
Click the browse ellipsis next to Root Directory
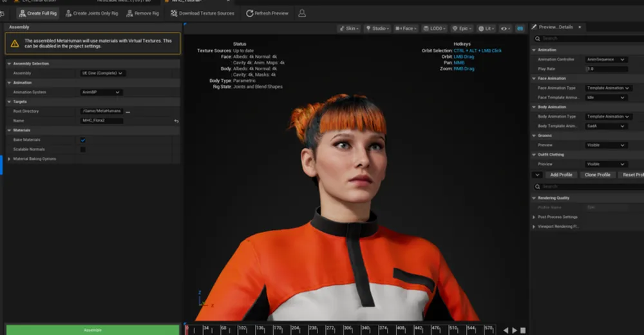128,112
